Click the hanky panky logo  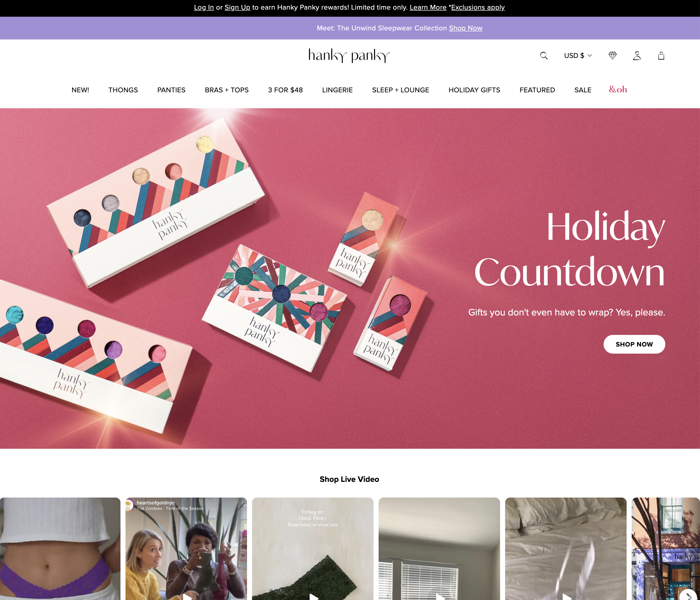pos(349,56)
